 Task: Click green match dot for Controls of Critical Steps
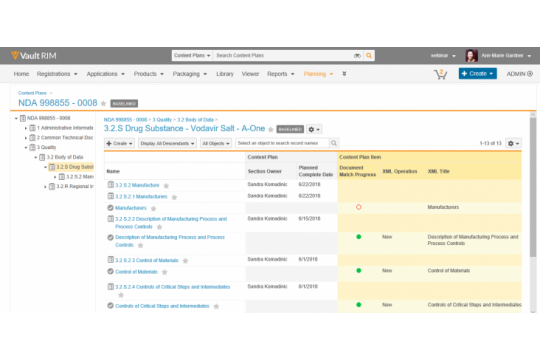[x=359, y=305]
